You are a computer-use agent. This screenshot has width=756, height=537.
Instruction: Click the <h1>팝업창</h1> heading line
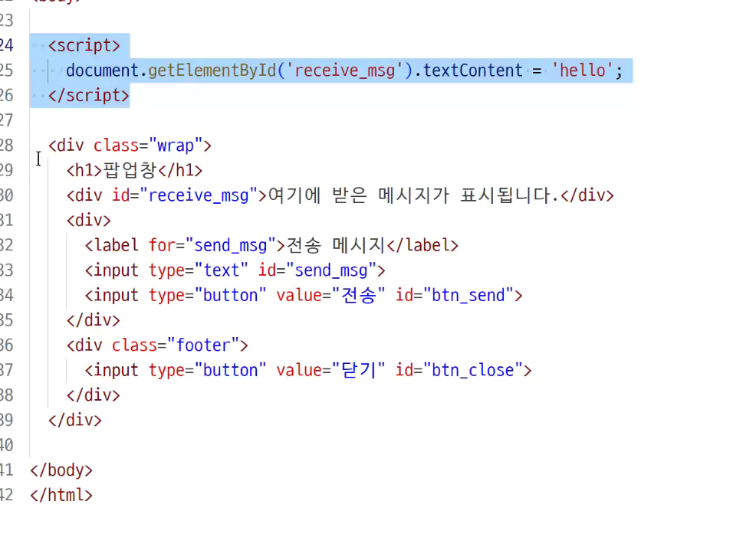coord(134,171)
